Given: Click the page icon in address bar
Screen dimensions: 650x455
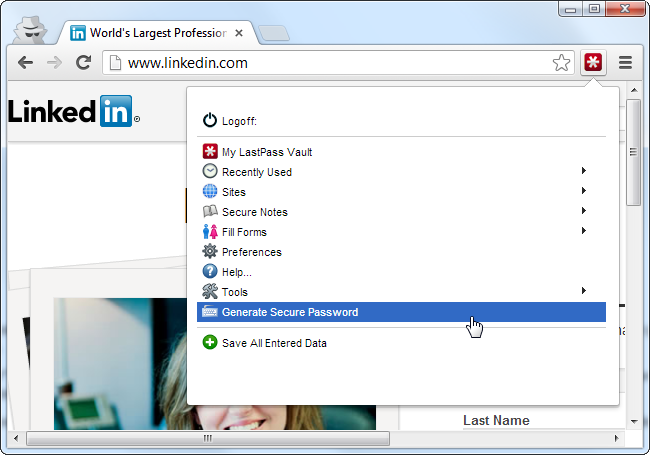Looking at the screenshot, I should pyautogui.click(x=115, y=63).
